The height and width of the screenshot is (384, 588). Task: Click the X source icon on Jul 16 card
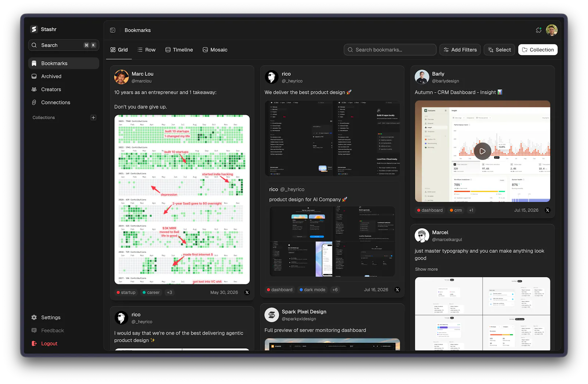(397, 290)
